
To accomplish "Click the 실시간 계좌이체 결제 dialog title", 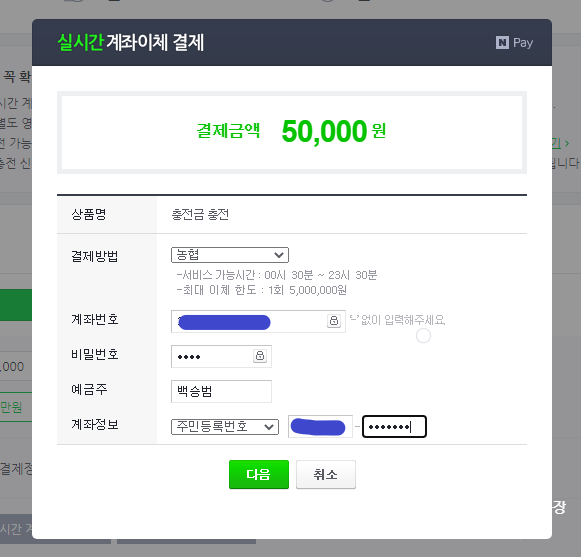I will [x=130, y=42].
